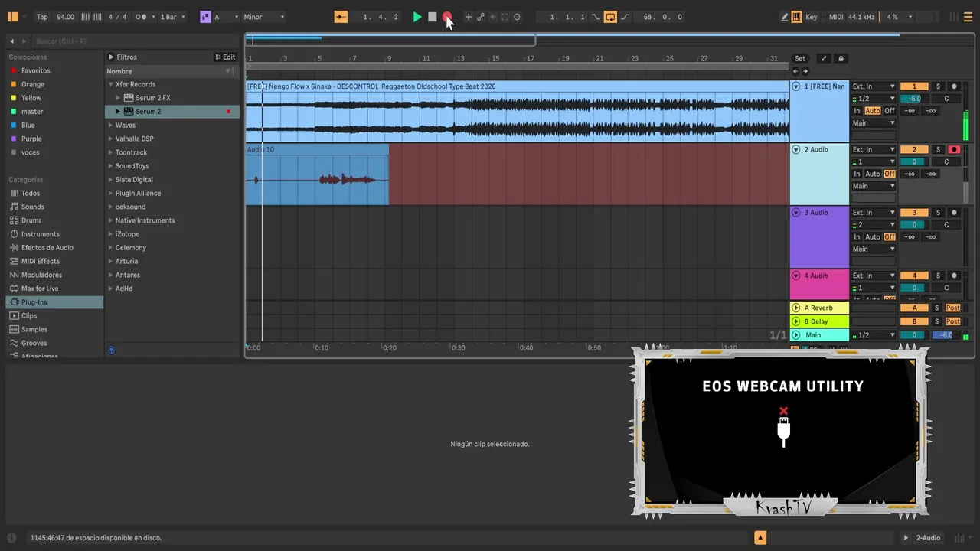Image resolution: width=980 pixels, height=551 pixels.
Task: Toggle the Scale Mode purple icon
Action: [x=205, y=17]
